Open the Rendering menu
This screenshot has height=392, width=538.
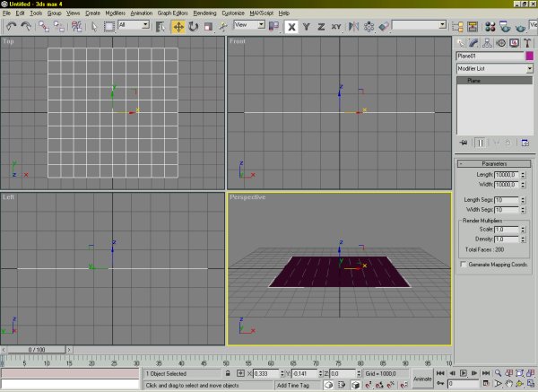click(204, 14)
